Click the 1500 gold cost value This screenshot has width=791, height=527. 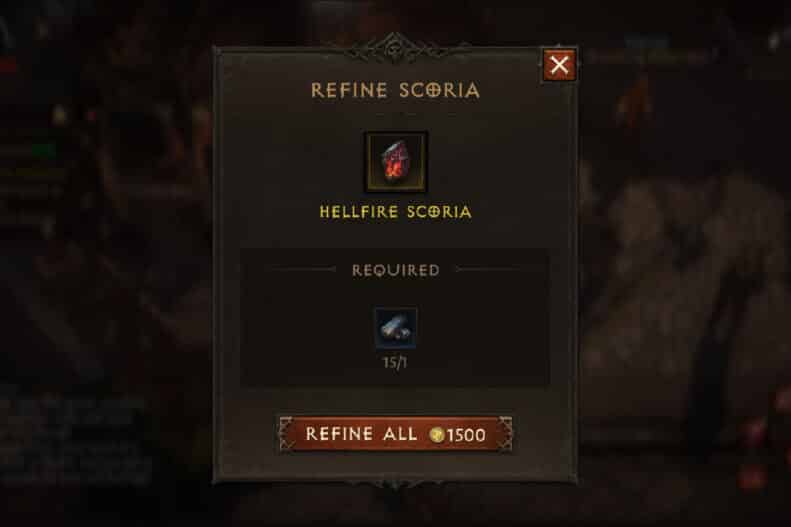pos(466,435)
